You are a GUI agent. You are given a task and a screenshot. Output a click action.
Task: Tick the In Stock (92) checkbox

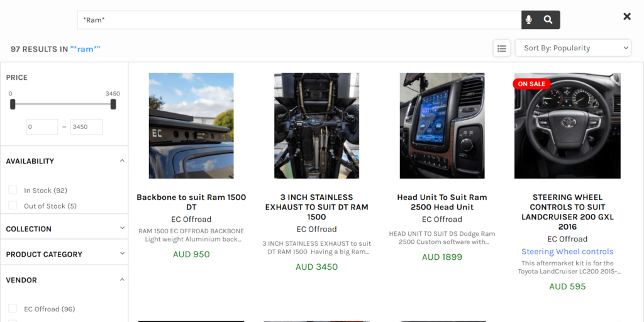point(13,190)
